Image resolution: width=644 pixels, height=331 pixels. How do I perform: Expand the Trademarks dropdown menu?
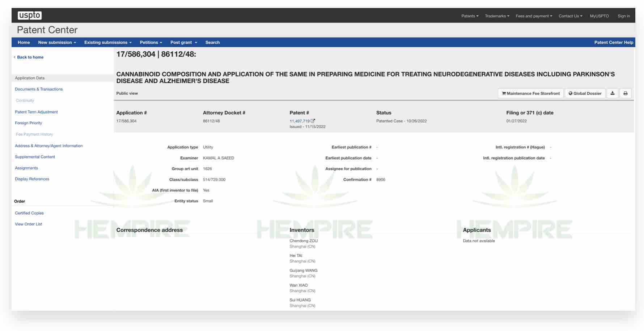pyautogui.click(x=497, y=16)
